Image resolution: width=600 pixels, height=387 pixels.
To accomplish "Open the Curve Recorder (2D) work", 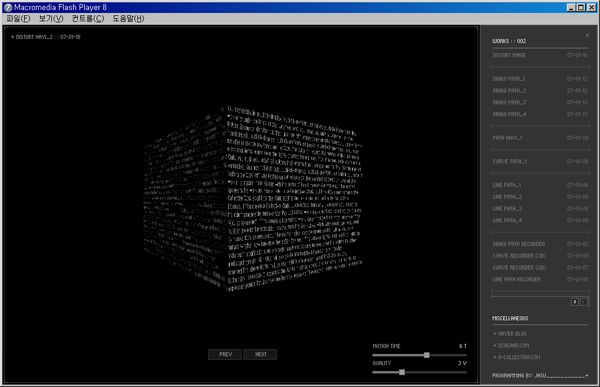I will coord(540,268).
